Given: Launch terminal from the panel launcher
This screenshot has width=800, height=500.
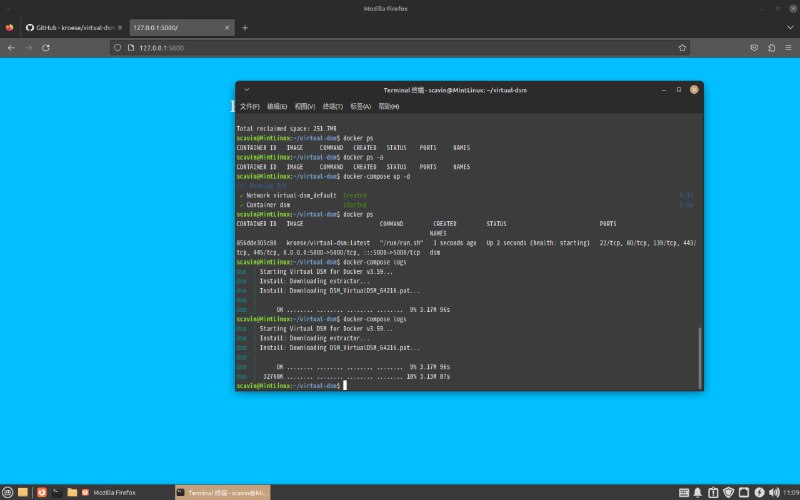Looking at the screenshot, I should click(x=57, y=492).
